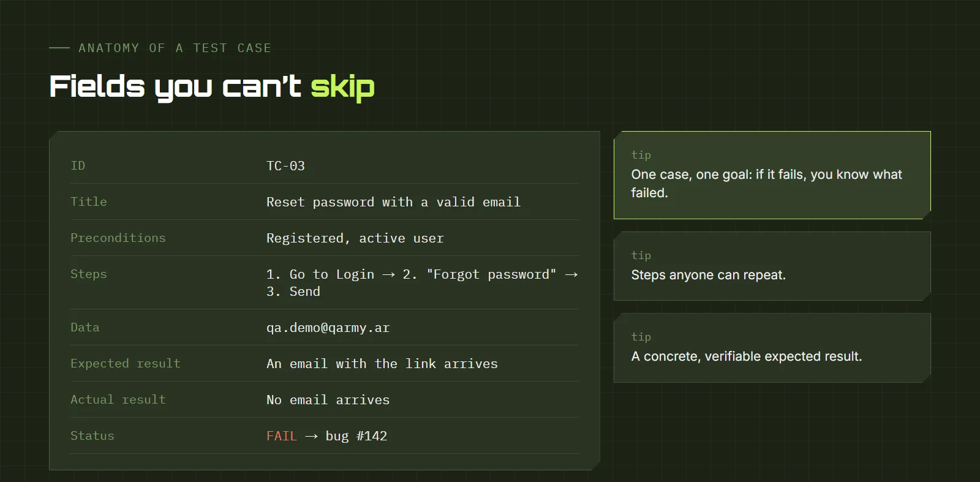Screen dimensions: 980x482
Task: Click 'Registered, active user' value
Action: pyautogui.click(x=355, y=238)
